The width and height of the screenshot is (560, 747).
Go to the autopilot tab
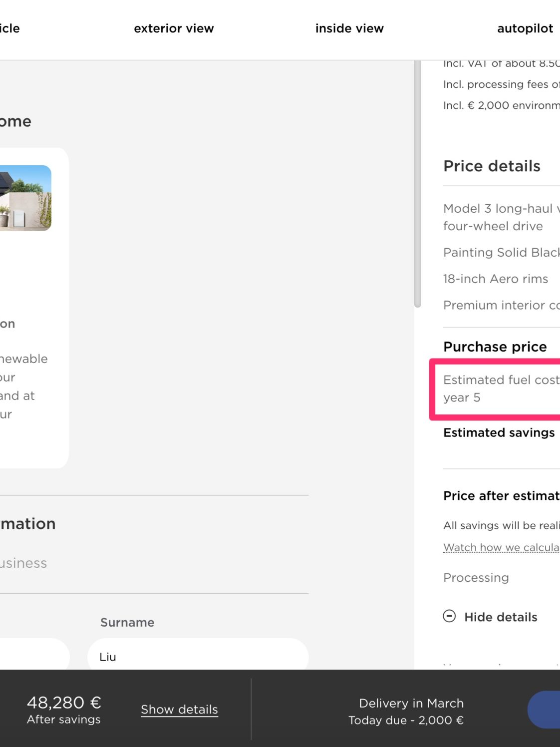point(525,28)
